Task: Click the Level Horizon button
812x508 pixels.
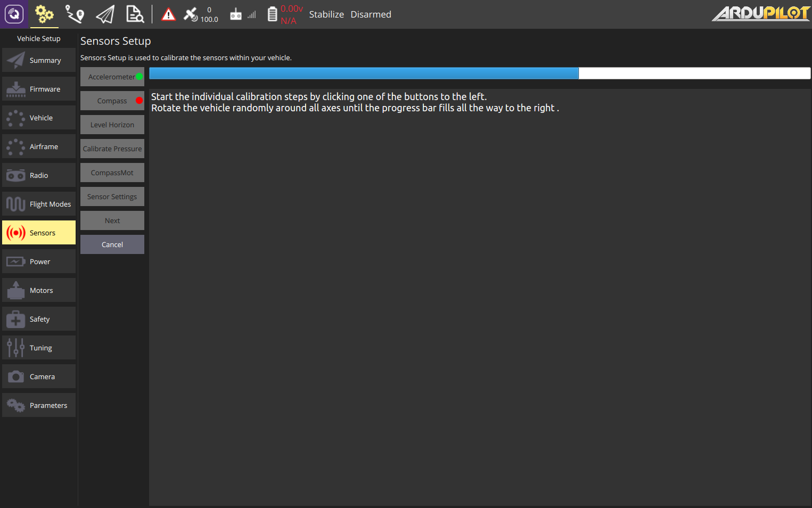Action: point(112,125)
